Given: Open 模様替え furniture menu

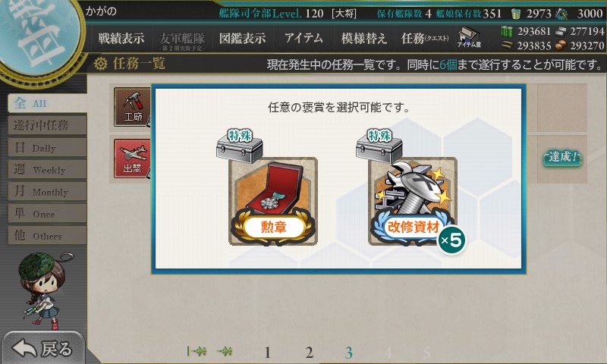Looking at the screenshot, I should (364, 38).
